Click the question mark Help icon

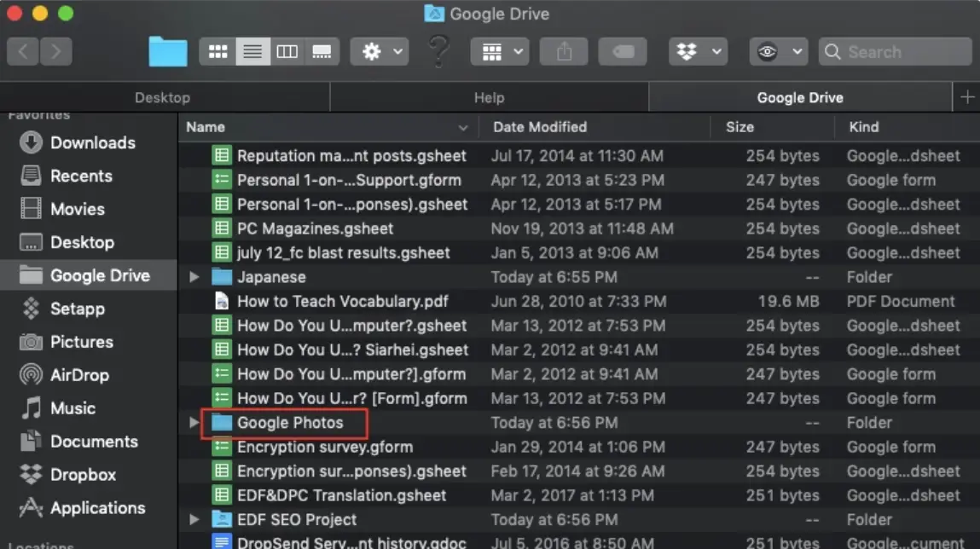[x=438, y=51]
